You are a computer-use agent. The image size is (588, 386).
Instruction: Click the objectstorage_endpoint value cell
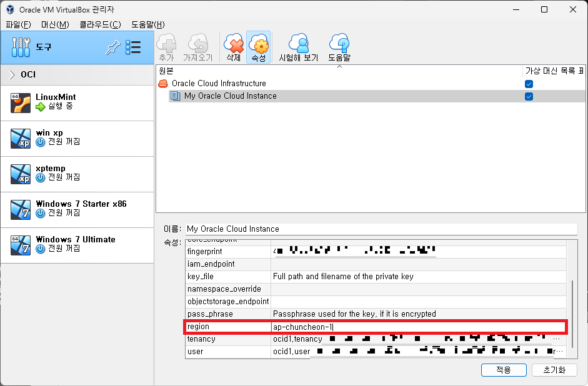pos(419,302)
